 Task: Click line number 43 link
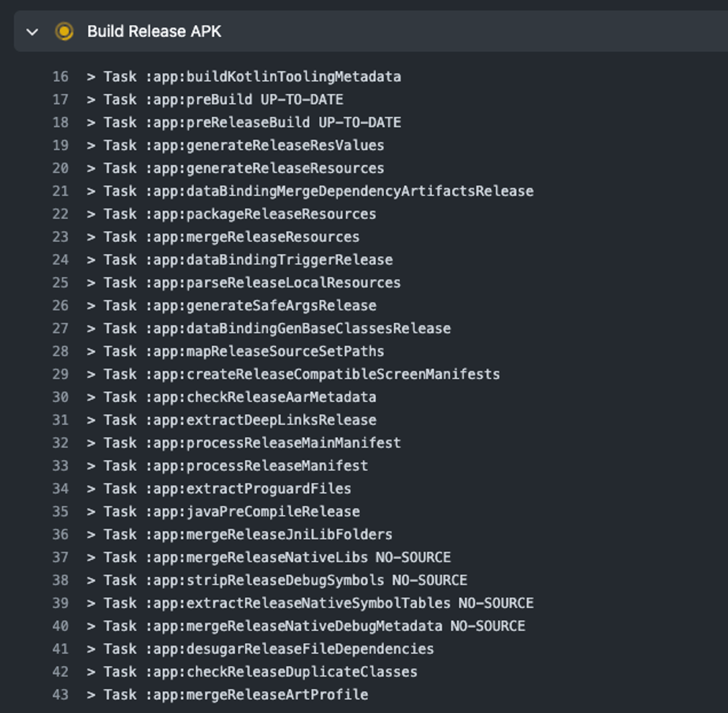pyautogui.click(x=60, y=695)
